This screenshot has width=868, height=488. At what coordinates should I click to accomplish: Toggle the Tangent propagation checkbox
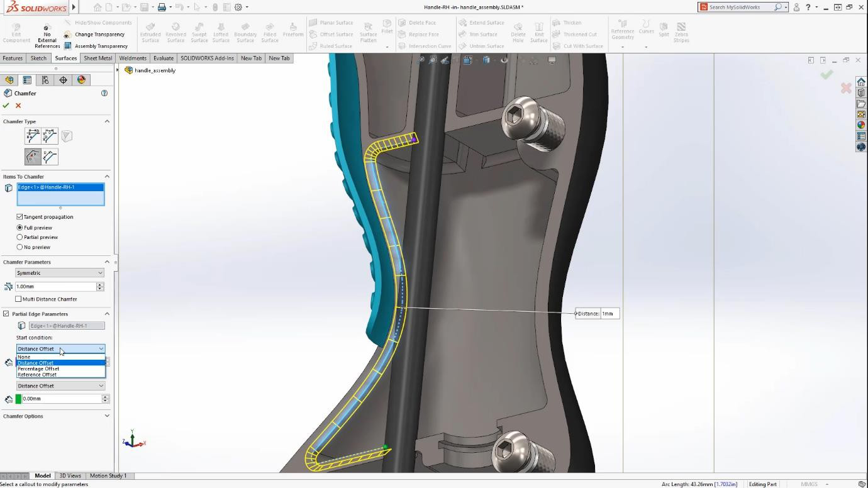click(19, 216)
